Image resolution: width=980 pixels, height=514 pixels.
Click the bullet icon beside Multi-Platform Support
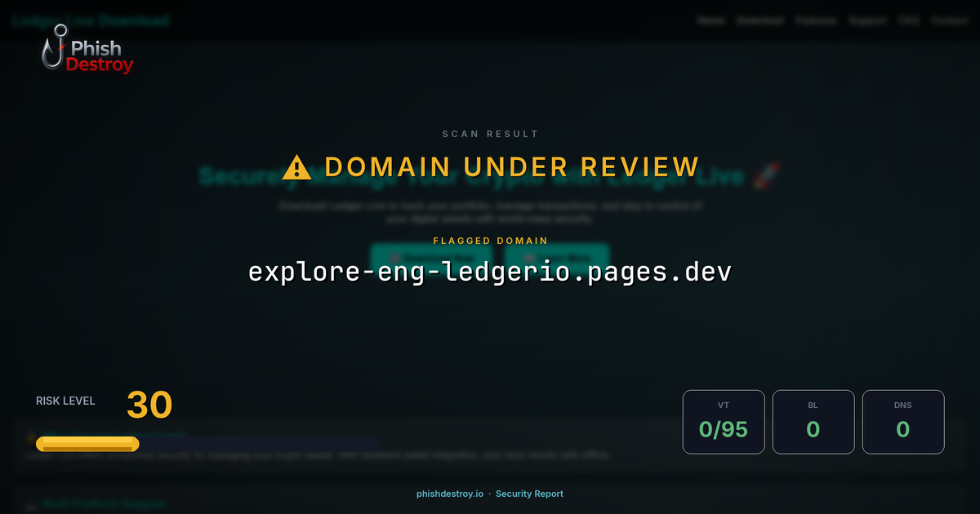pos(30,503)
